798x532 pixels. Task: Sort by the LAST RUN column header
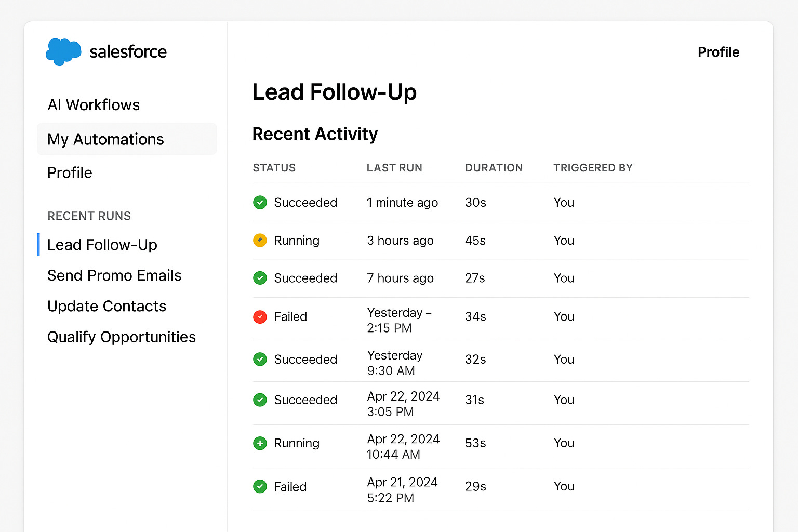coord(394,168)
